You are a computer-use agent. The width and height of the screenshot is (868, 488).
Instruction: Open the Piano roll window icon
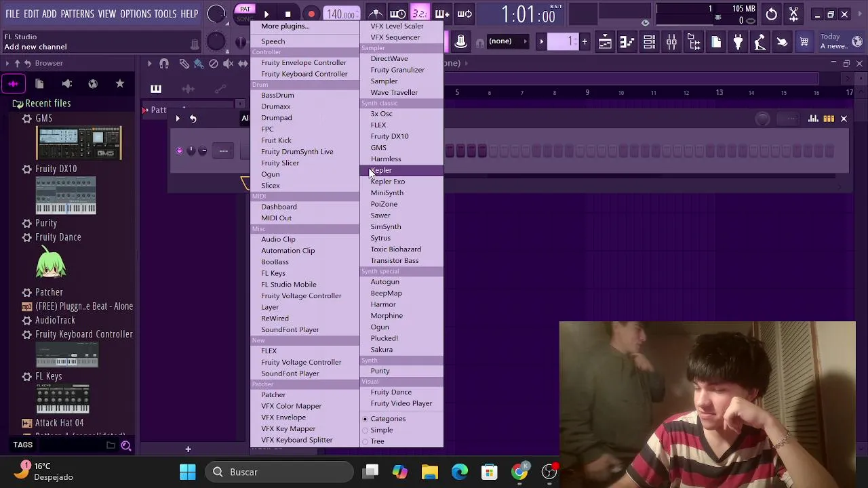[x=627, y=43]
